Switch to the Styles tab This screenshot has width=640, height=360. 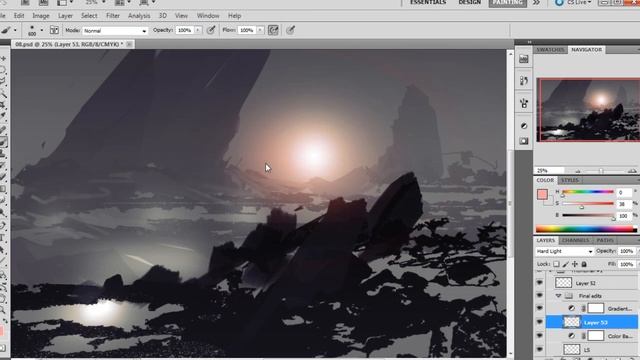pyautogui.click(x=569, y=180)
